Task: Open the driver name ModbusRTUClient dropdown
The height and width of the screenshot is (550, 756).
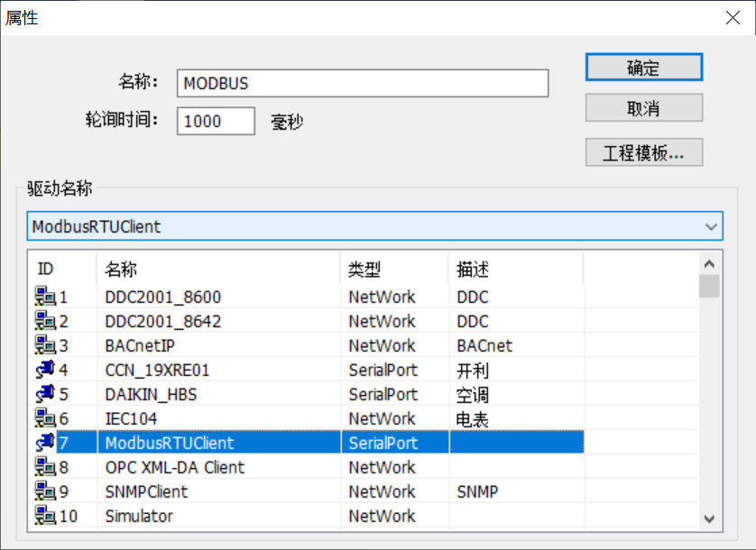Action: tap(374, 226)
